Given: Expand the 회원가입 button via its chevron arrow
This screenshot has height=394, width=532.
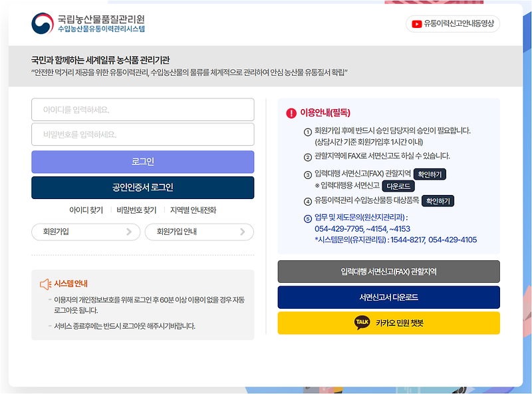Looking at the screenshot, I should point(130,232).
